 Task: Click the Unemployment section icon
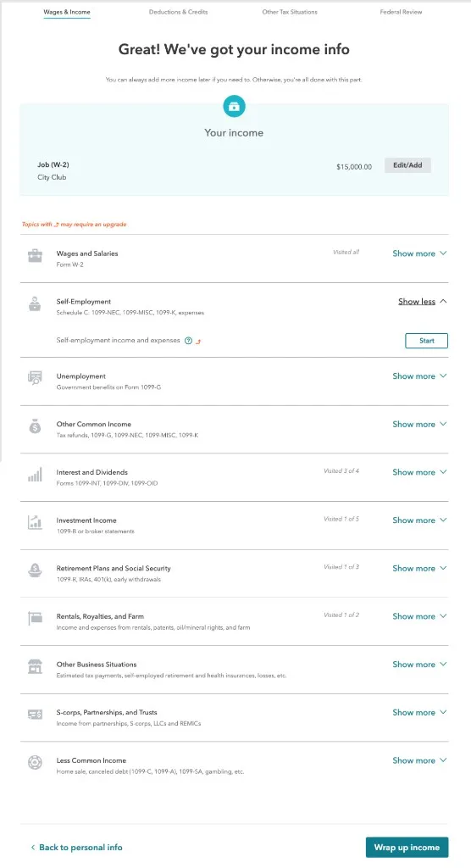35,378
